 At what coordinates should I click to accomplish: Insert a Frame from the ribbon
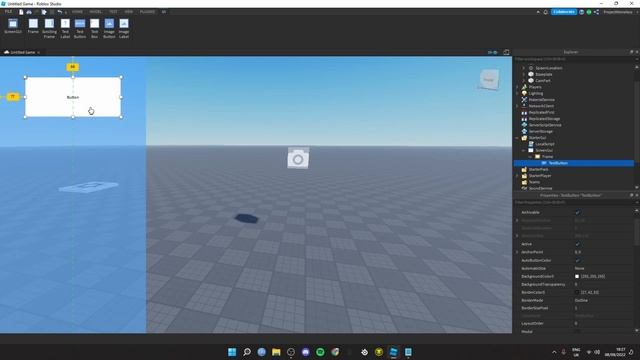coord(33,26)
